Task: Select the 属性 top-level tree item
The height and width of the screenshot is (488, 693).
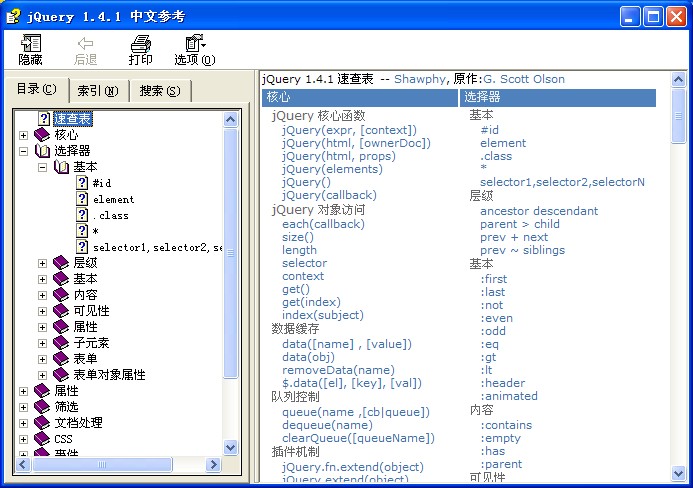Action: (x=66, y=391)
